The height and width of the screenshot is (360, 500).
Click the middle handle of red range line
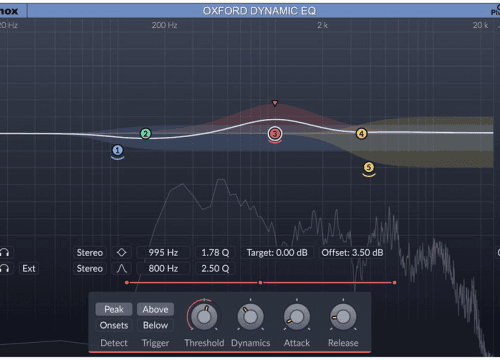(260, 283)
